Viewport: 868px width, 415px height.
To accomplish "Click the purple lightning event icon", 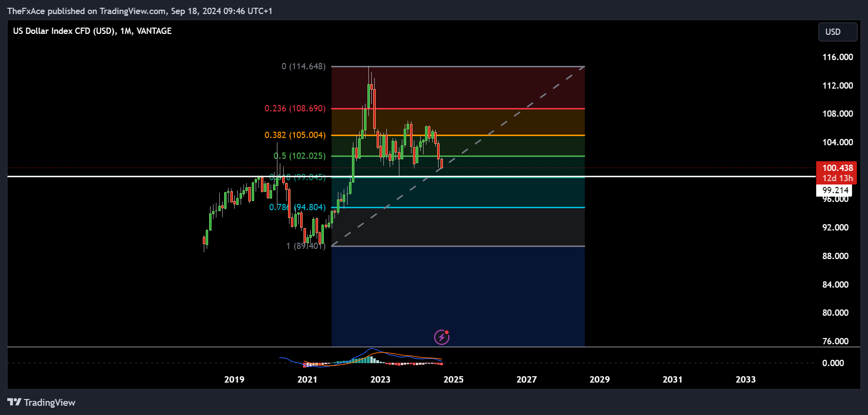I will tap(442, 337).
